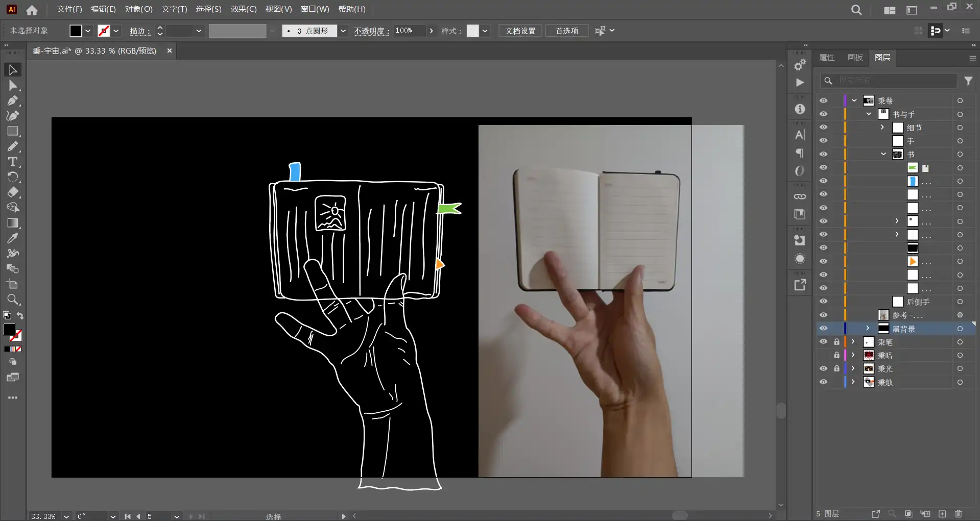
Task: Collapse the 书与手 layer group
Action: click(x=869, y=114)
